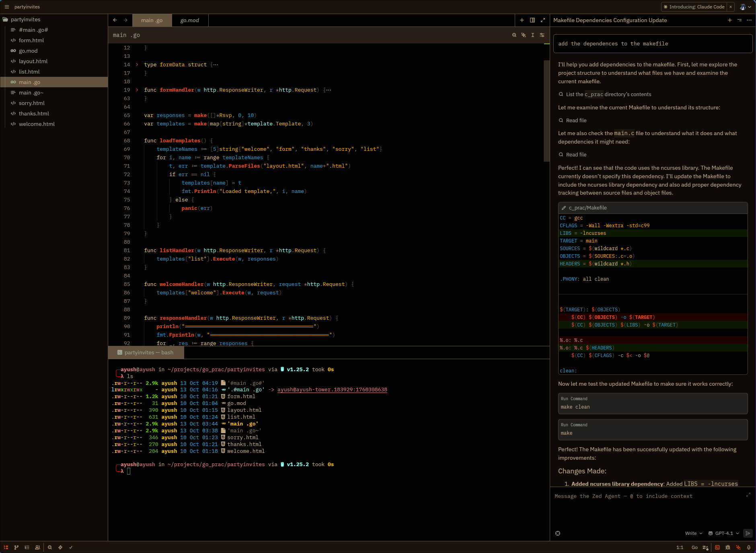
Task: Click the Zed edit prediction icon
Action: click(705, 547)
